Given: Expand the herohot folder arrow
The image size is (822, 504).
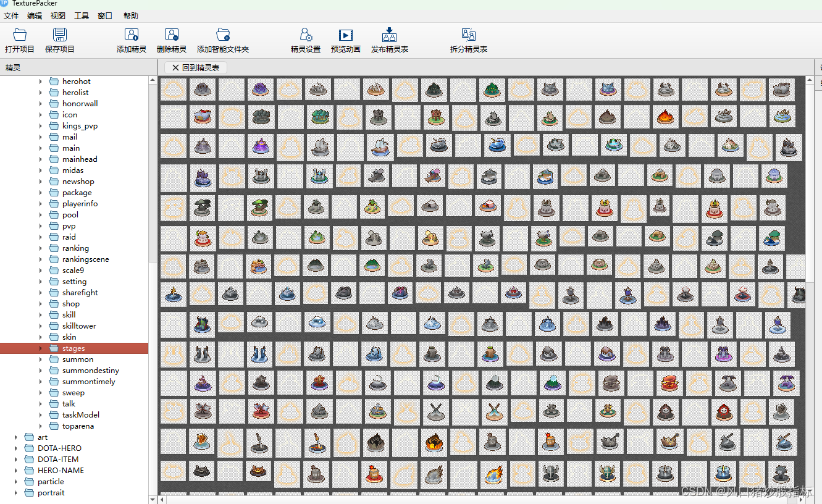Looking at the screenshot, I should coord(41,81).
